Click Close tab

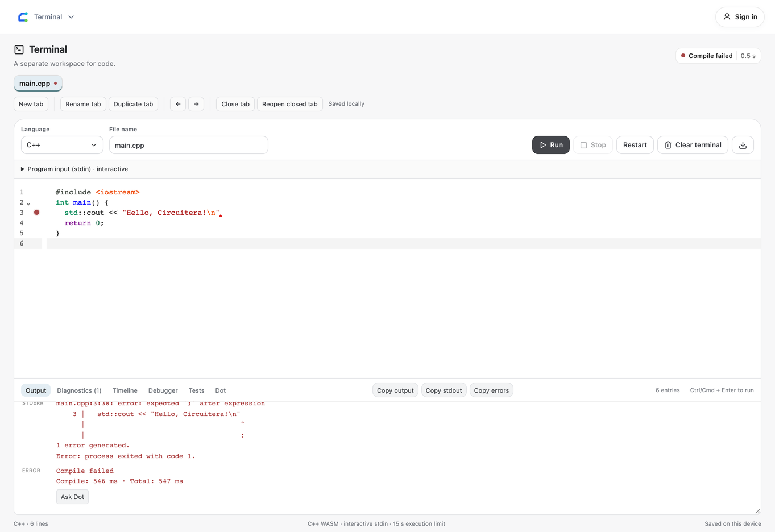(x=235, y=104)
